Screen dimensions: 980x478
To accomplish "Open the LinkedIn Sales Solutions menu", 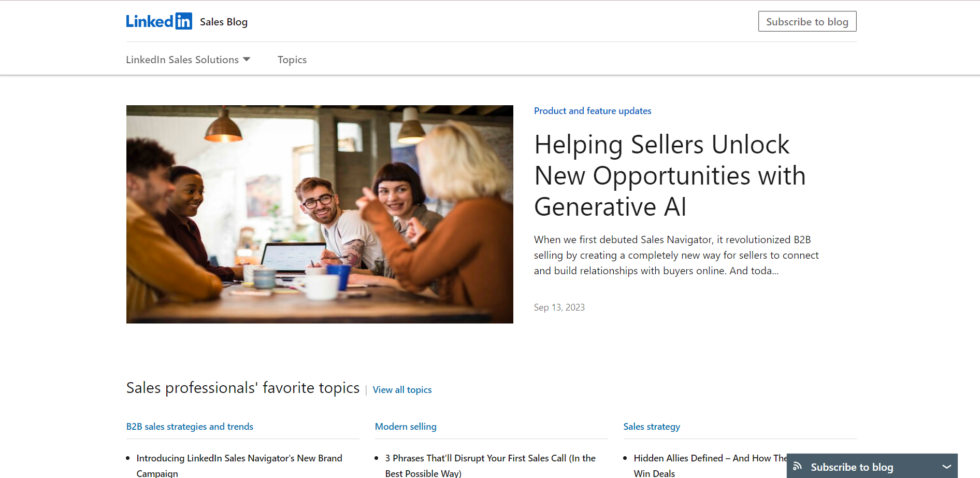I will point(188,60).
